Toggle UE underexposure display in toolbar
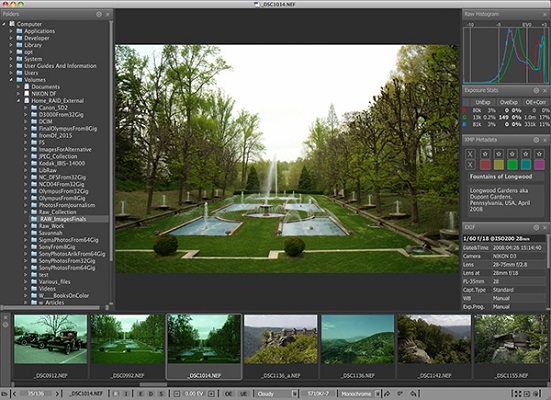 click(x=243, y=394)
